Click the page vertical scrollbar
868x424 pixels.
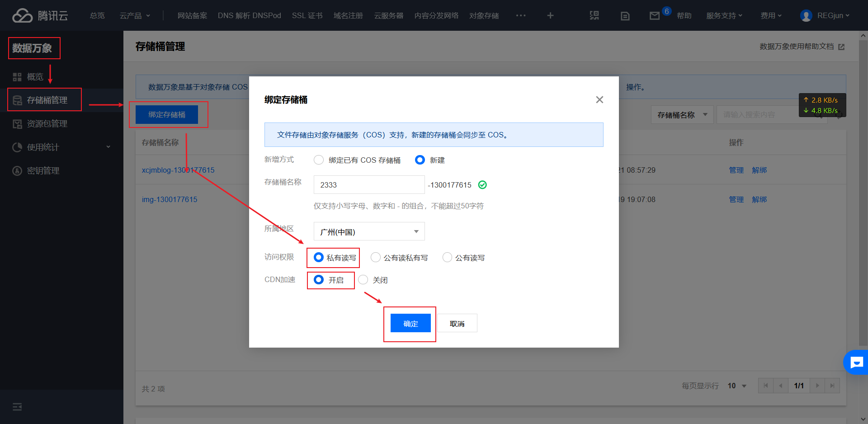pos(863,193)
